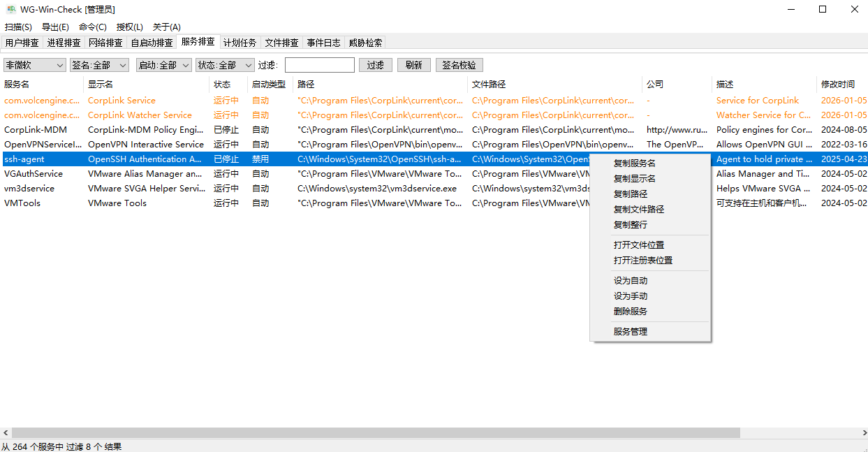
Task: Open the 导出(E) menu
Action: point(55,27)
